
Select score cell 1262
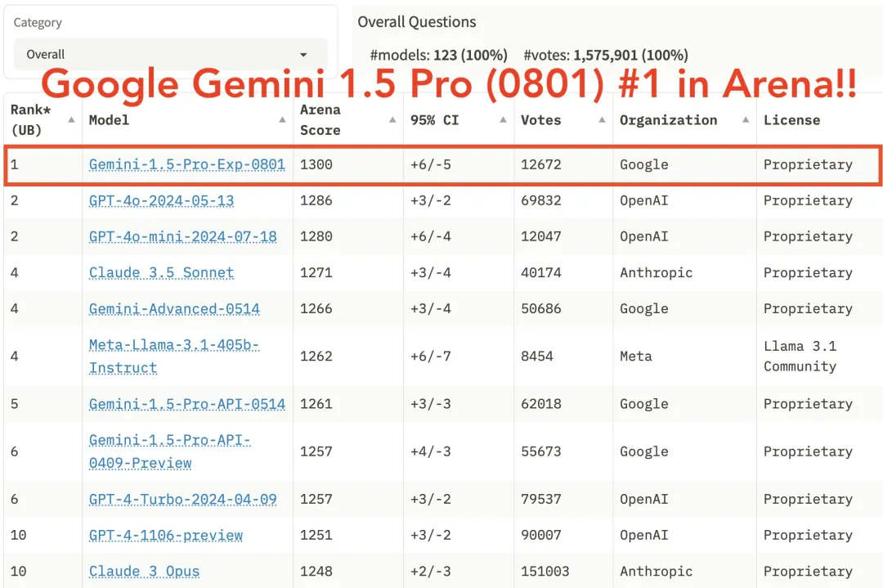pos(316,356)
